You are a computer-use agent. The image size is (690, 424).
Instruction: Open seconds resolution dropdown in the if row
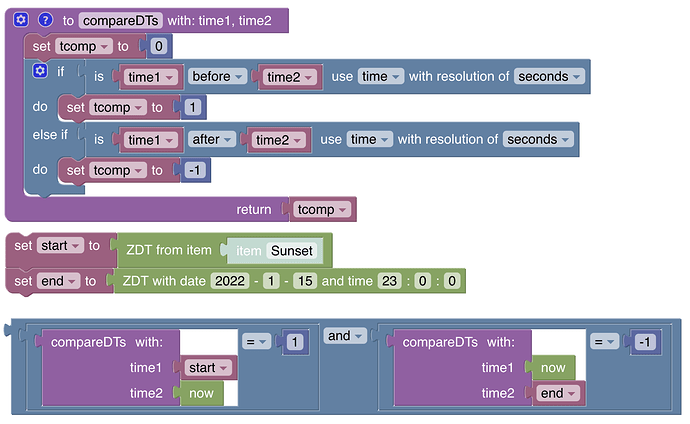pyautogui.click(x=549, y=76)
